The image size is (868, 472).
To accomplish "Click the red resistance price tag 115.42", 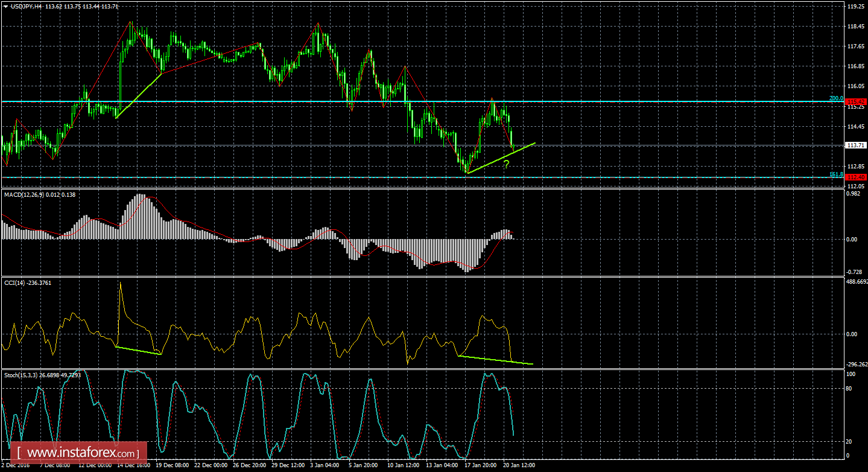I will click(855, 102).
